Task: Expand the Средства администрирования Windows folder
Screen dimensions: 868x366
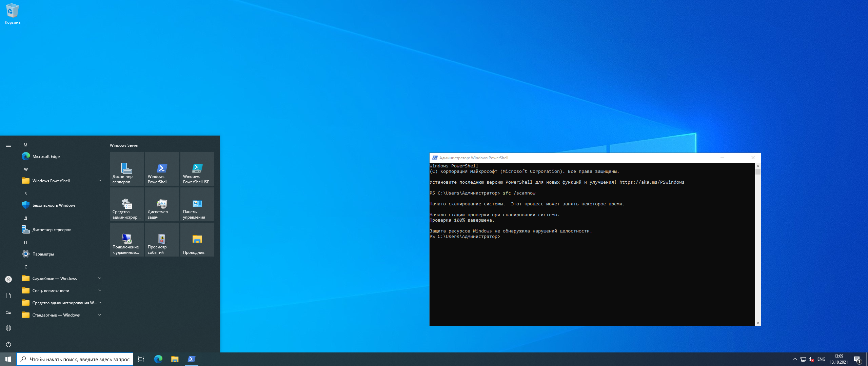Action: (x=61, y=303)
